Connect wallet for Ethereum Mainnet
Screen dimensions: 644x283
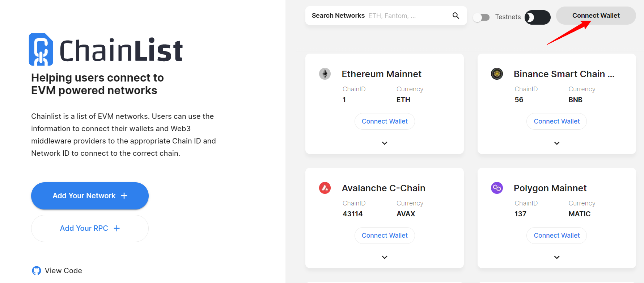[x=385, y=121]
